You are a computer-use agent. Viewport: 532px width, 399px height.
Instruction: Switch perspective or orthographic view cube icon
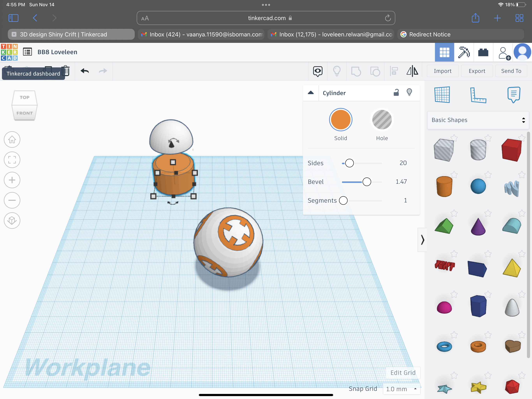point(12,220)
